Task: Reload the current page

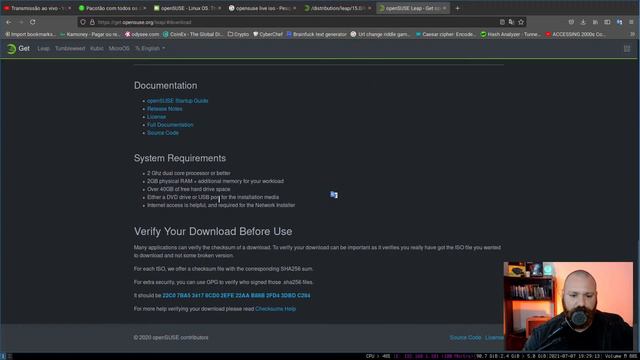Action: point(33,22)
